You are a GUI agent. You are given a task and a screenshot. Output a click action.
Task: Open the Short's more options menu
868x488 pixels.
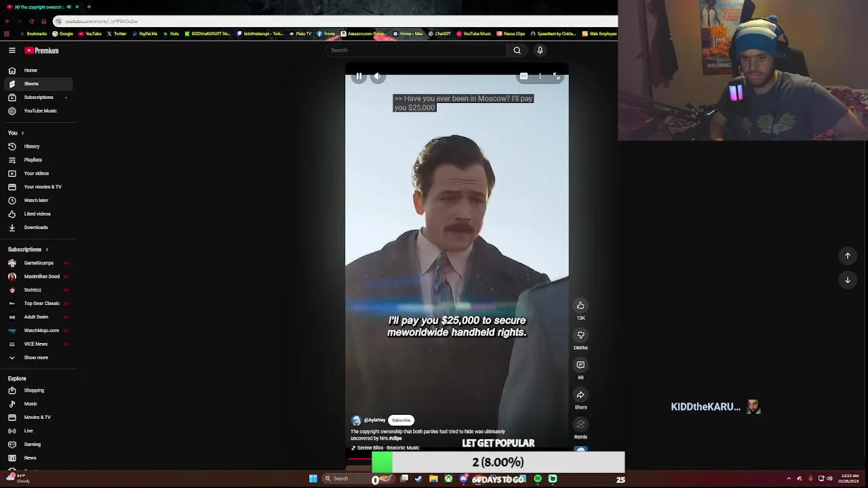point(540,77)
